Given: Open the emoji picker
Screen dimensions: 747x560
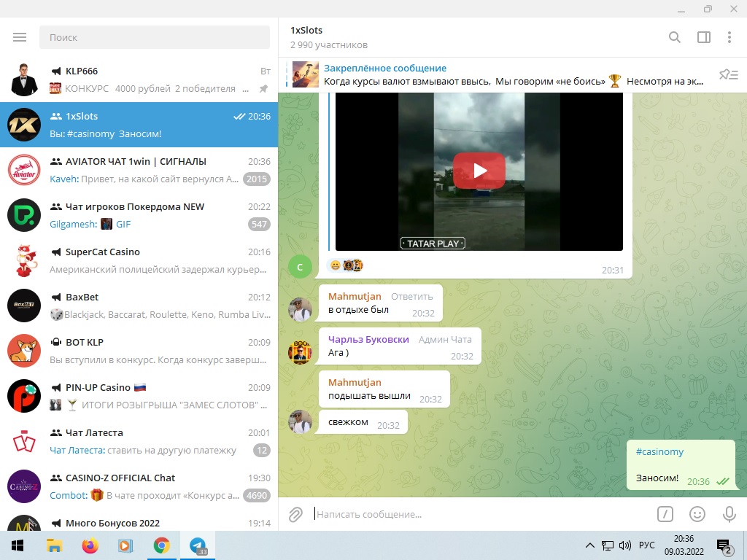Looking at the screenshot, I should pos(697,515).
